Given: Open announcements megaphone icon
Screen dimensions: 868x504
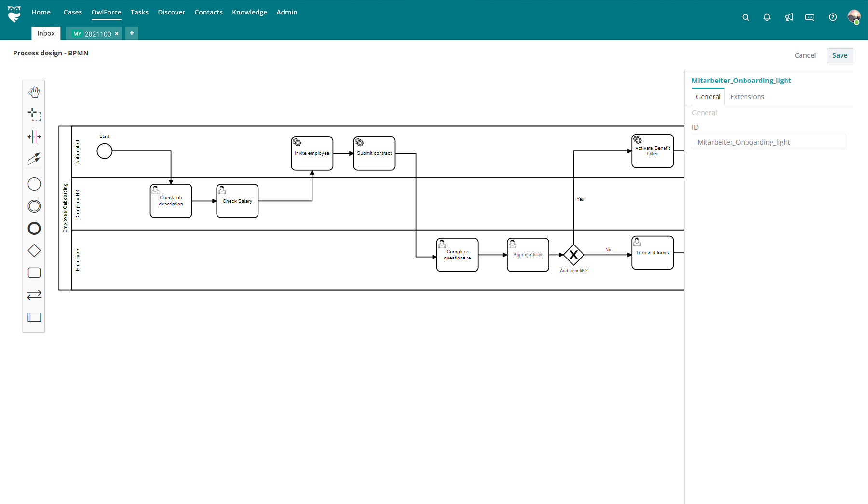Looking at the screenshot, I should click(x=788, y=17).
